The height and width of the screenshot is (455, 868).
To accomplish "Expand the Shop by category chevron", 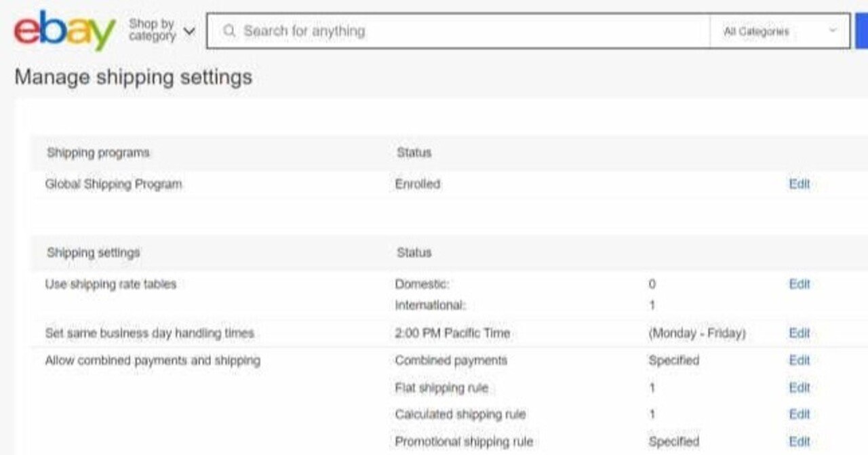I will click(x=189, y=31).
